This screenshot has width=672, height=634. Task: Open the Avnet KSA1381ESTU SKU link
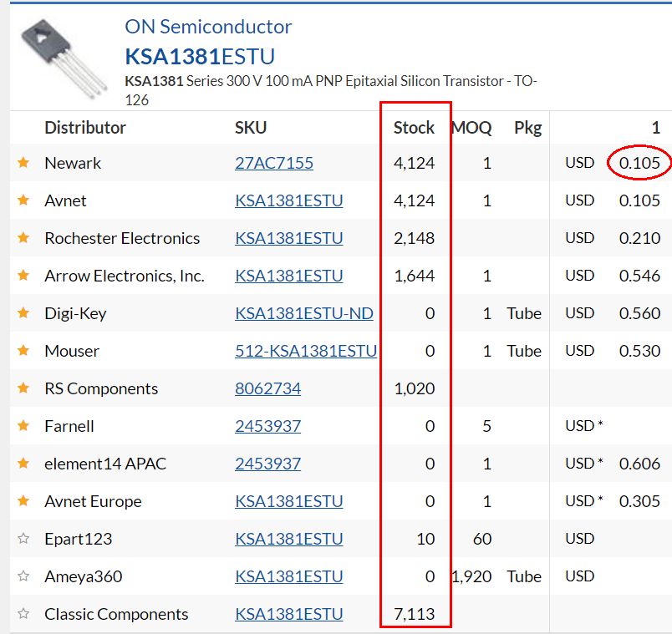tap(289, 200)
